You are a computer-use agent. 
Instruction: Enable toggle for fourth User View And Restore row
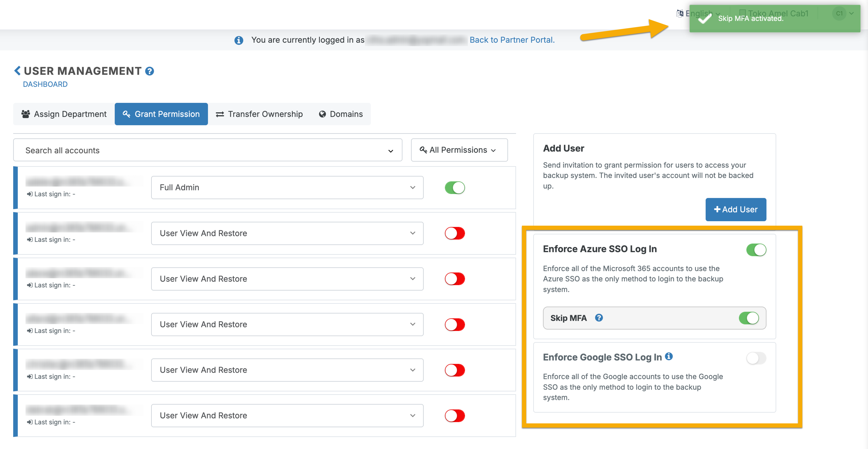click(x=455, y=370)
